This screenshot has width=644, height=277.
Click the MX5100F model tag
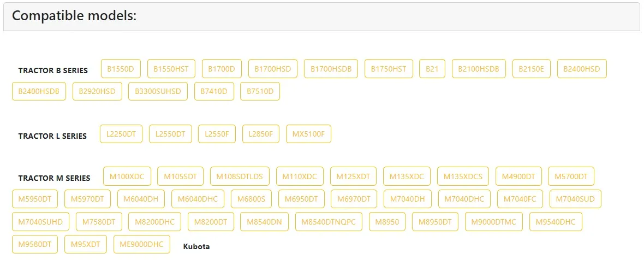pyautogui.click(x=308, y=134)
